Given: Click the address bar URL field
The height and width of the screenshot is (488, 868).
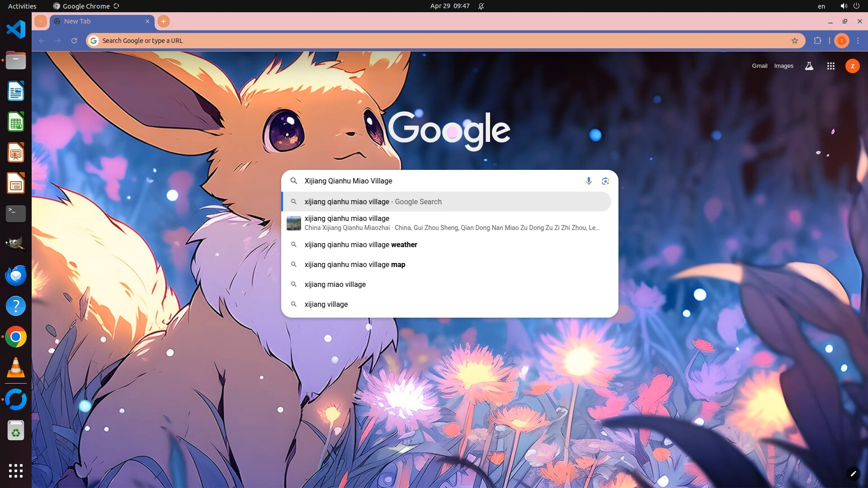Looking at the screenshot, I should [x=407, y=41].
